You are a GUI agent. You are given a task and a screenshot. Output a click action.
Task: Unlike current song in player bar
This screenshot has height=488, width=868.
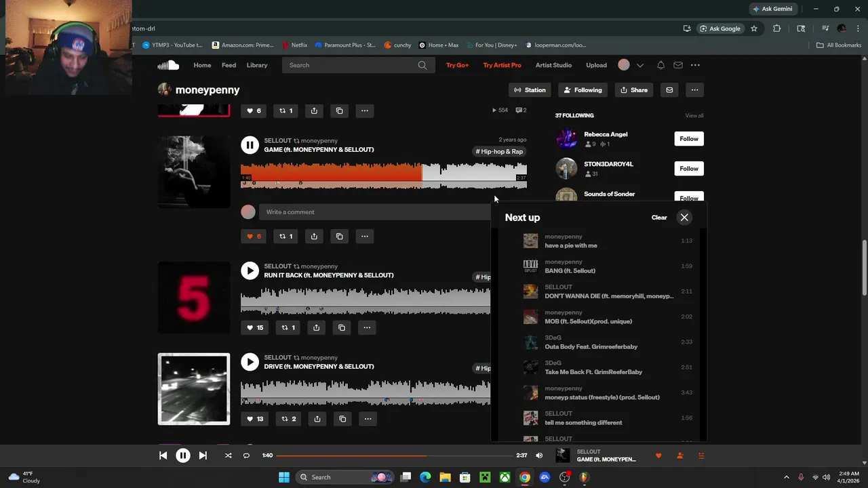tap(658, 455)
